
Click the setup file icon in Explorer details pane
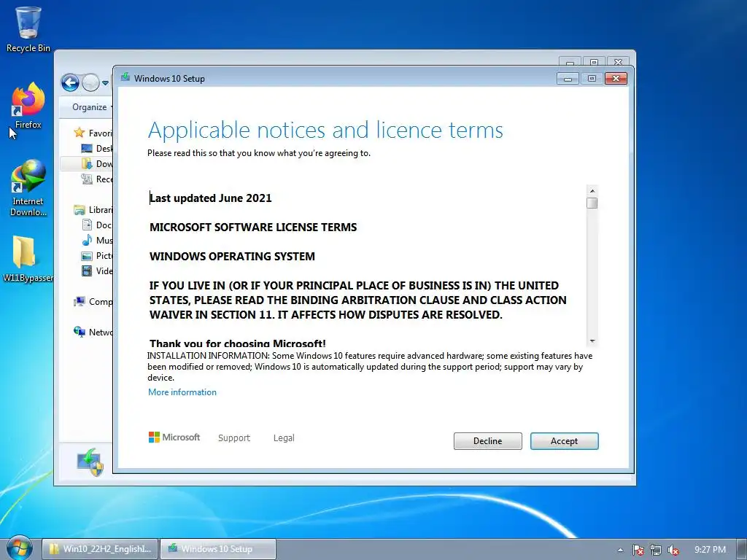click(x=90, y=462)
